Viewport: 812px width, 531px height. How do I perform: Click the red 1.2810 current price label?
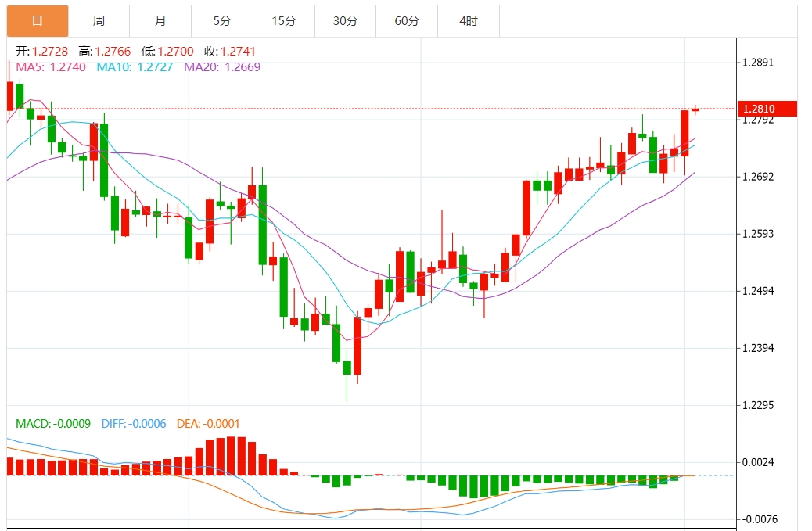click(767, 109)
